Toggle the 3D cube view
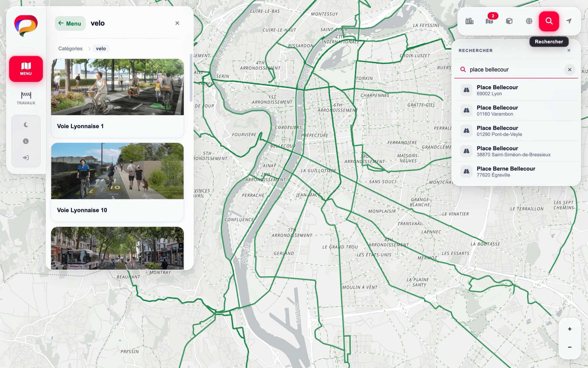This screenshot has width=588, height=368. pyautogui.click(x=509, y=21)
